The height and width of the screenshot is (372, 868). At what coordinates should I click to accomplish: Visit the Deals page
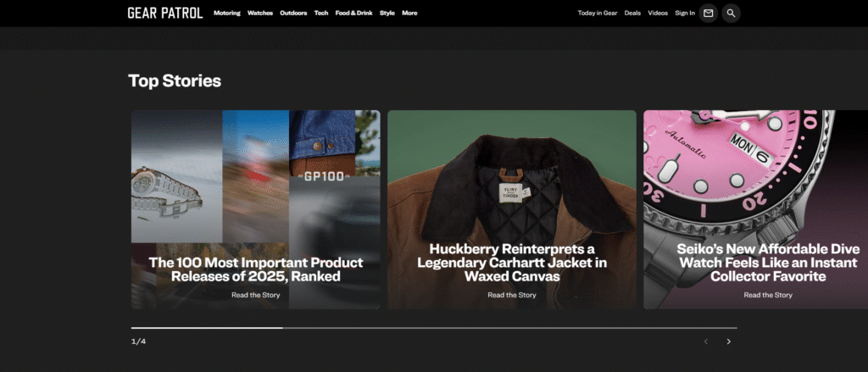[x=632, y=14]
